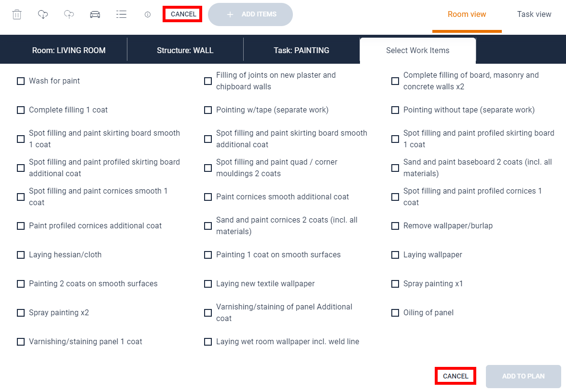
Task: Check Remove wallpaper/burlap option
Action: click(x=395, y=226)
